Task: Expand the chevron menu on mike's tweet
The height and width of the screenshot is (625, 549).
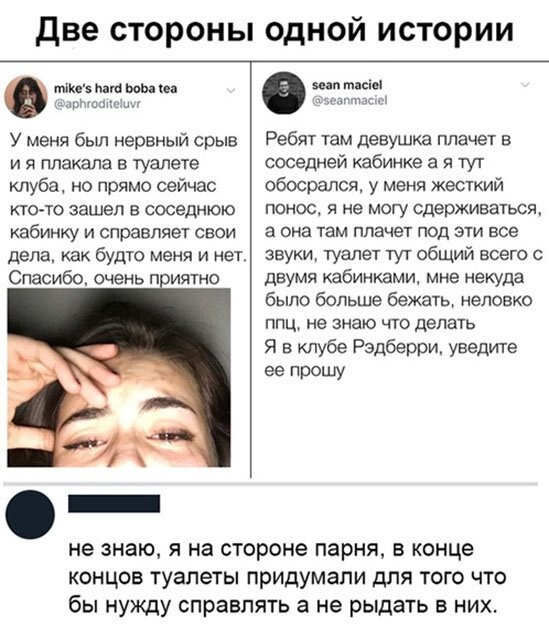Action: [x=231, y=91]
